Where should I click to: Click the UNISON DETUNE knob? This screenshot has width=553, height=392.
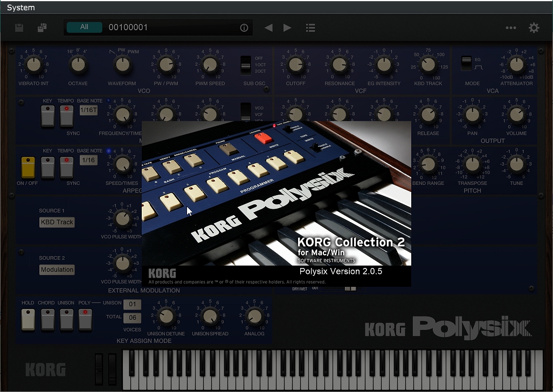[x=166, y=316]
